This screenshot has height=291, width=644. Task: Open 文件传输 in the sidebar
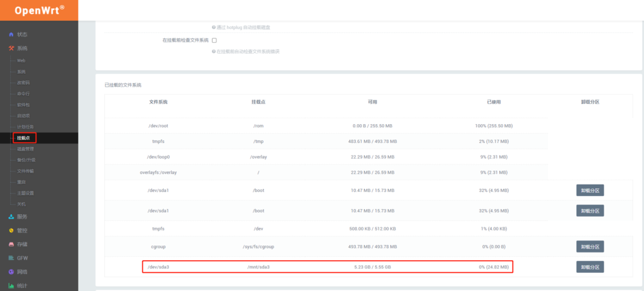coord(25,171)
